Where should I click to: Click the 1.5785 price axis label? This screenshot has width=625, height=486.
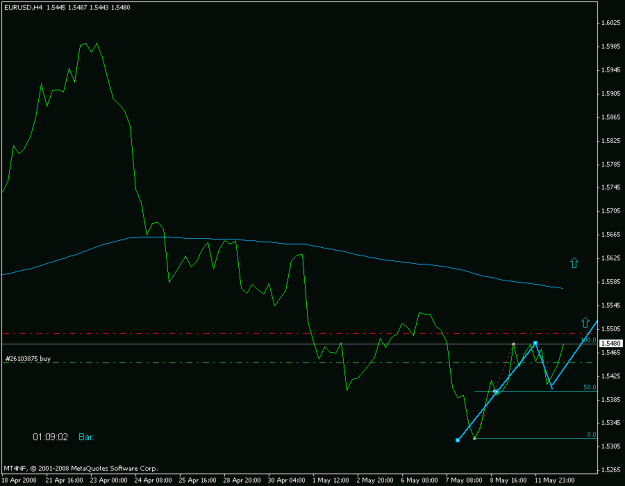click(611, 164)
